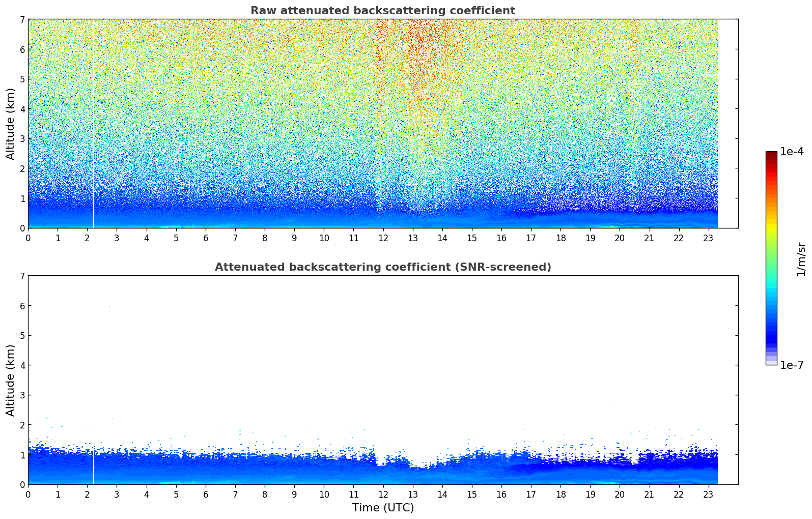This screenshot has height=519, width=812.
Task: Click the 7 km tick on top plot
Action: (22, 19)
